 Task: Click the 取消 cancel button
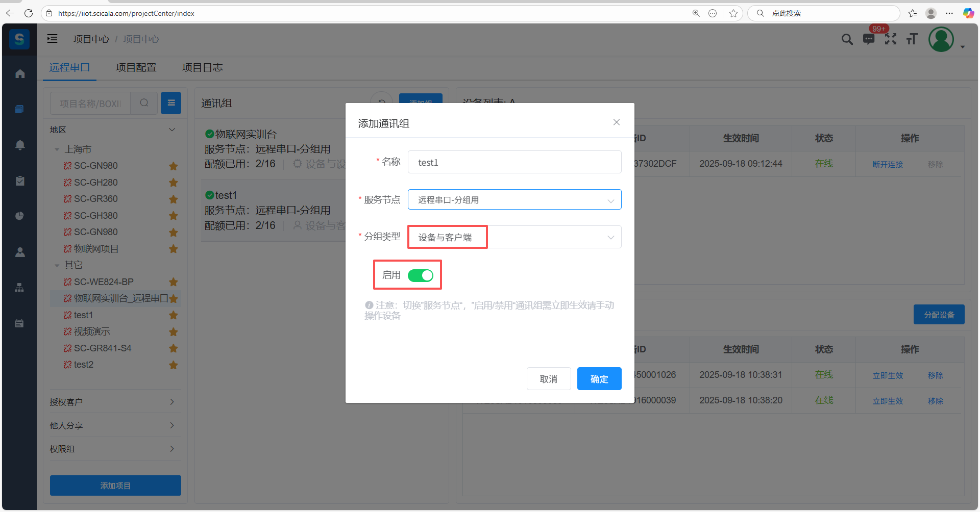coord(548,379)
